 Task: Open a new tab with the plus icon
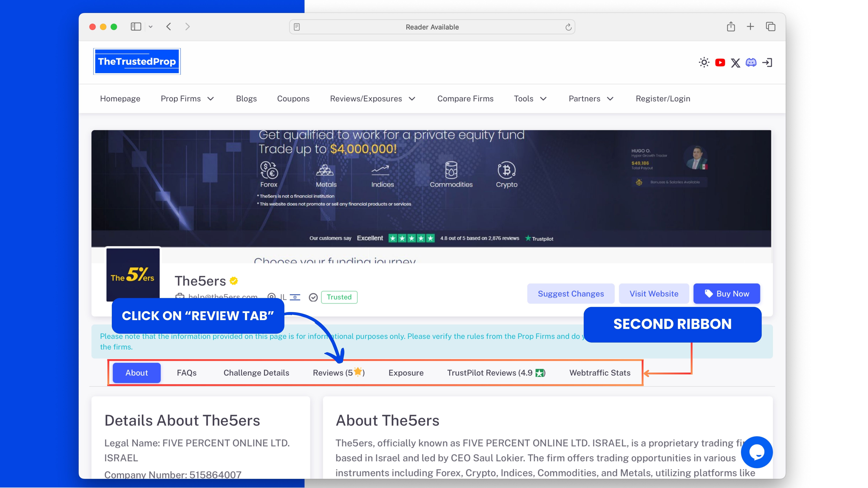(x=750, y=27)
